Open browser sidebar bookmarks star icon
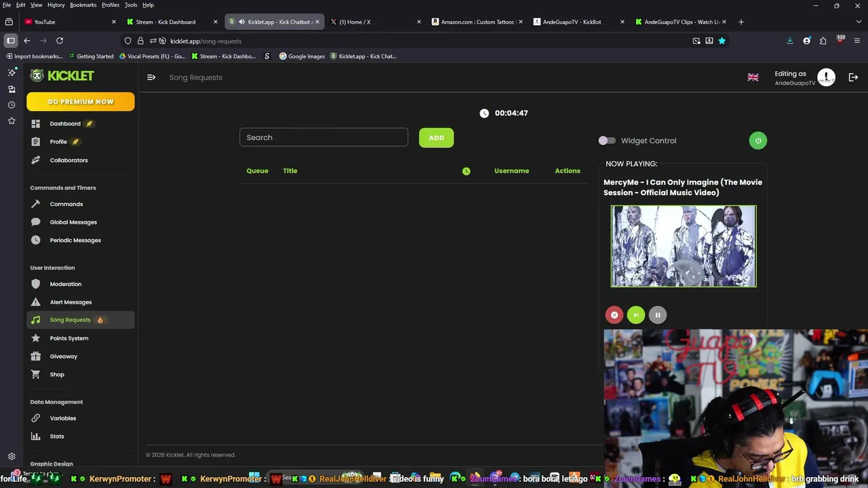The height and width of the screenshot is (488, 868). coord(12,121)
